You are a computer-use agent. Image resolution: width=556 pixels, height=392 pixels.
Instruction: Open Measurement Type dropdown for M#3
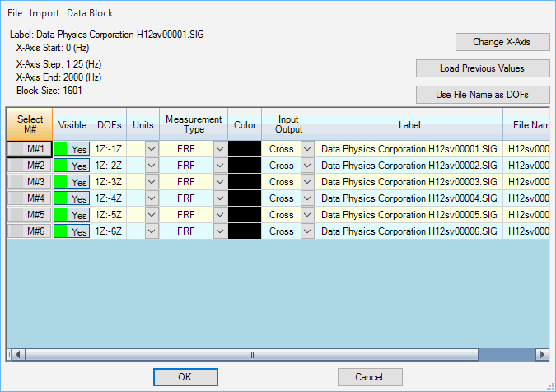220,182
